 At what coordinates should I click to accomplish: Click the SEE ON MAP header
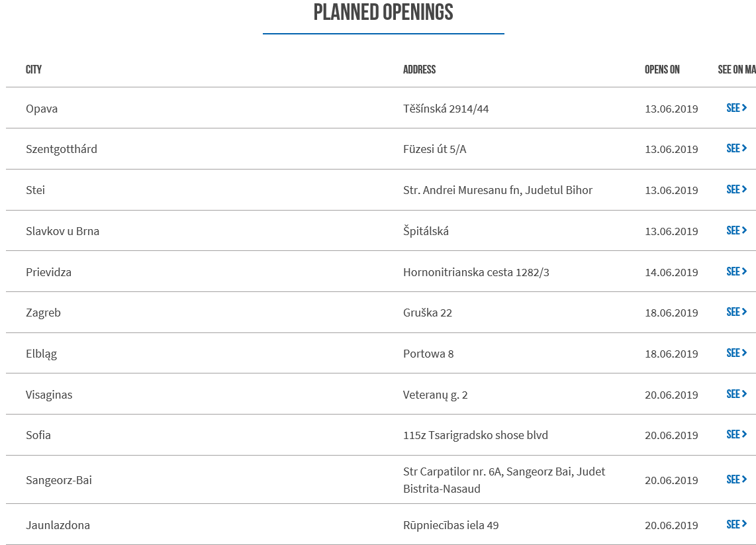[x=736, y=70]
